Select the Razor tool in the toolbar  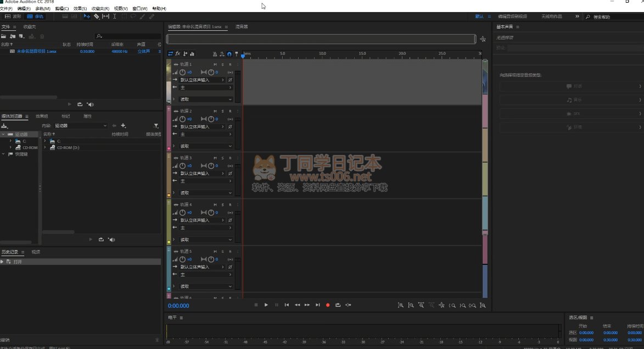point(97,16)
